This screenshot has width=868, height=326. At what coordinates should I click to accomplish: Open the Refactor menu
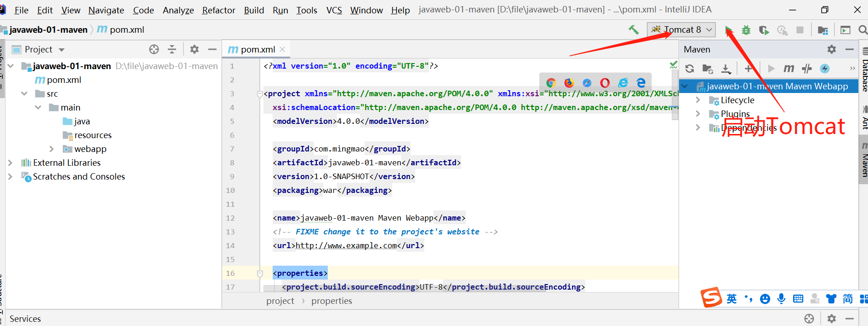tap(218, 10)
